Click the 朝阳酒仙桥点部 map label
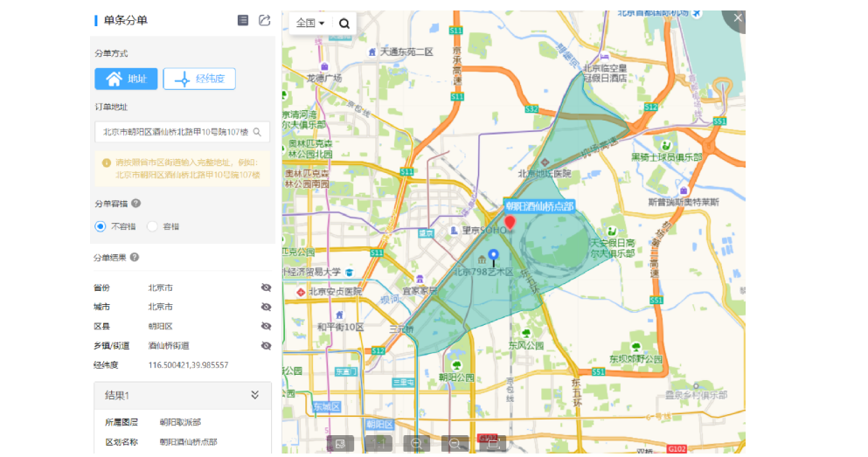The height and width of the screenshot is (457, 868). 538,206
